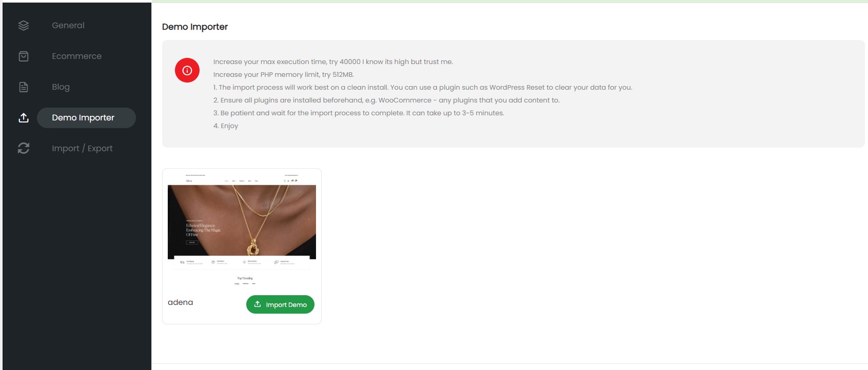Viewport: 868px width, 370px height.
Task: Click the upload icon inside Import Demo button
Action: pyautogui.click(x=258, y=304)
